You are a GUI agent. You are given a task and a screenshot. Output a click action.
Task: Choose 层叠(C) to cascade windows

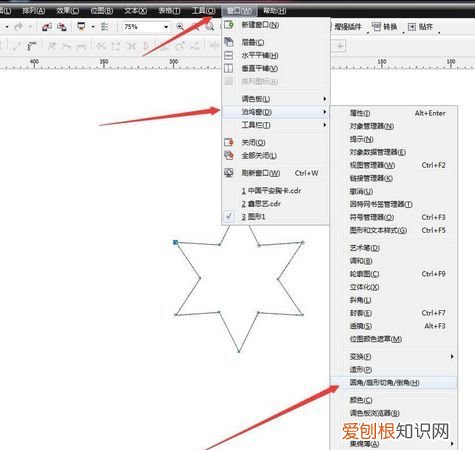[276, 42]
